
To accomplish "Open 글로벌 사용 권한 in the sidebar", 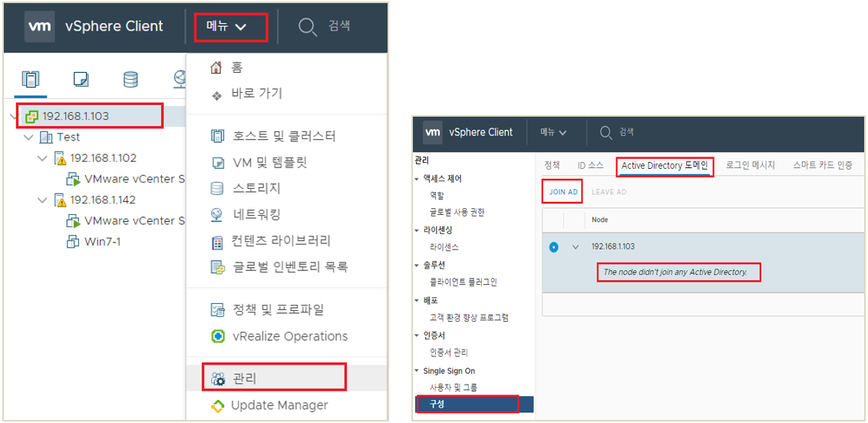I will [x=457, y=212].
